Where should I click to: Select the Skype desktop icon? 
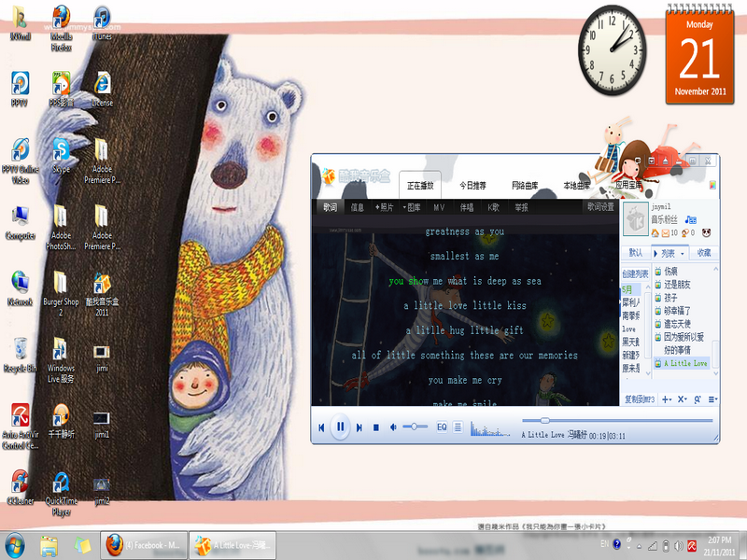point(61,156)
